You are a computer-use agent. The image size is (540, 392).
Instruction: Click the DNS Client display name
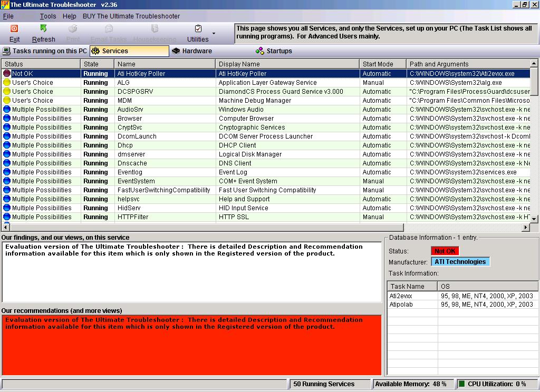[235, 163]
